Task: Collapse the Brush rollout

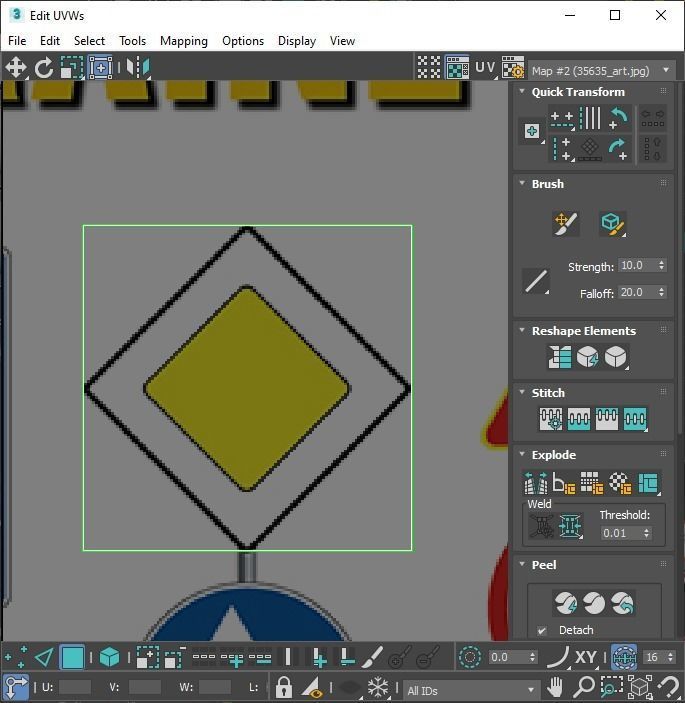Action: coord(522,183)
